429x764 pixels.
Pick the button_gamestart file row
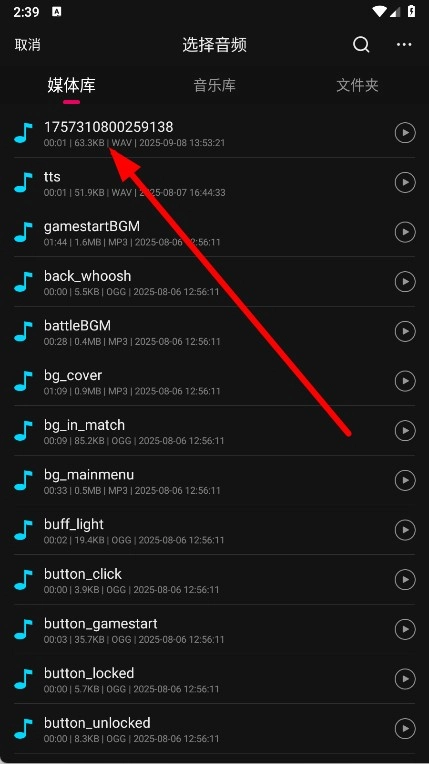(214, 630)
